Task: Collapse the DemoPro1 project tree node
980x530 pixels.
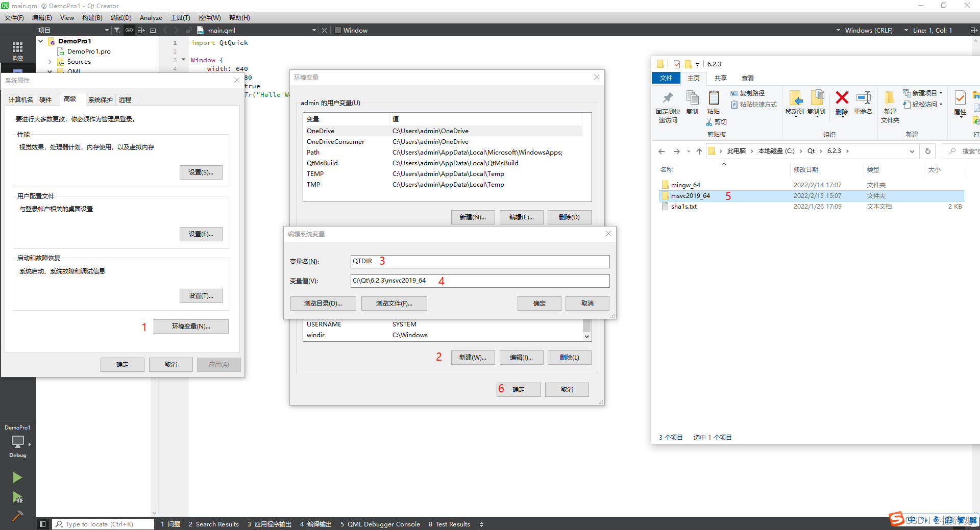Action: [x=41, y=41]
